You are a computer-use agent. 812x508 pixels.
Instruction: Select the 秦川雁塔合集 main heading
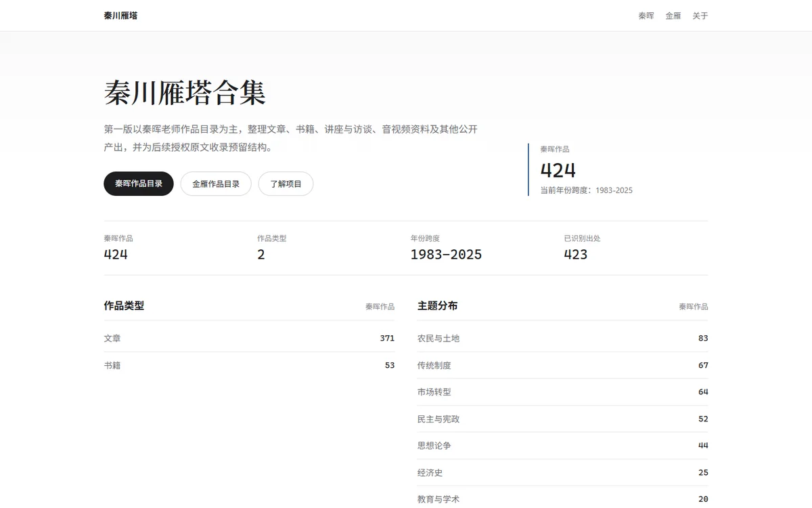pos(185,93)
